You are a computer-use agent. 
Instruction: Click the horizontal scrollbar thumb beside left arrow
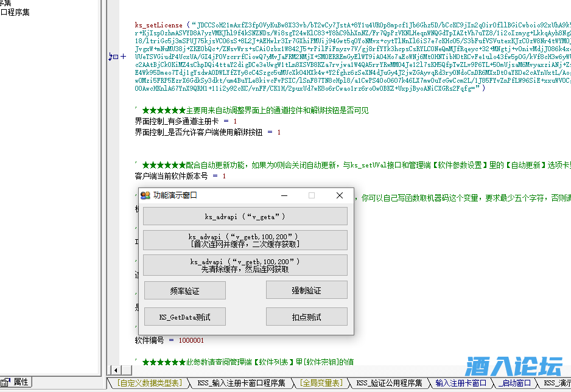126,370
